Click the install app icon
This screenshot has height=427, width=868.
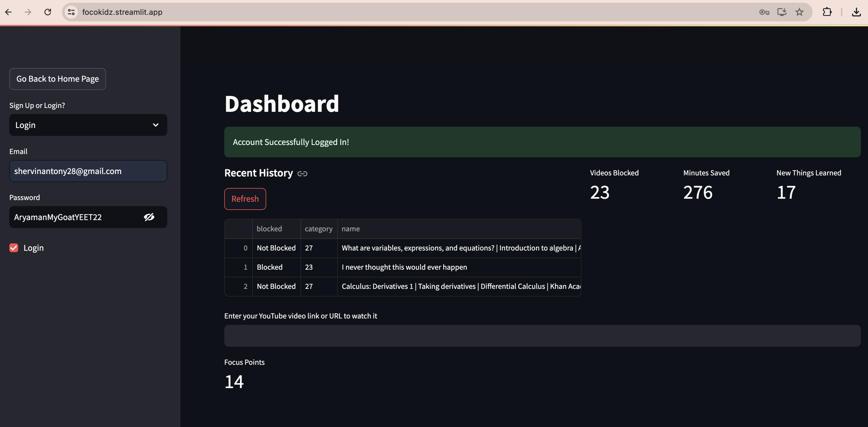pos(782,12)
